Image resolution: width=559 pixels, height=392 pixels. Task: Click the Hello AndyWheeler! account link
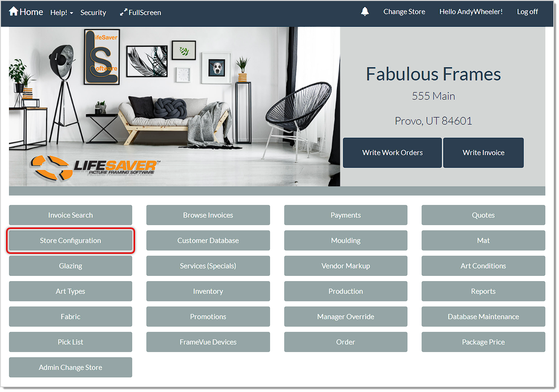471,11
